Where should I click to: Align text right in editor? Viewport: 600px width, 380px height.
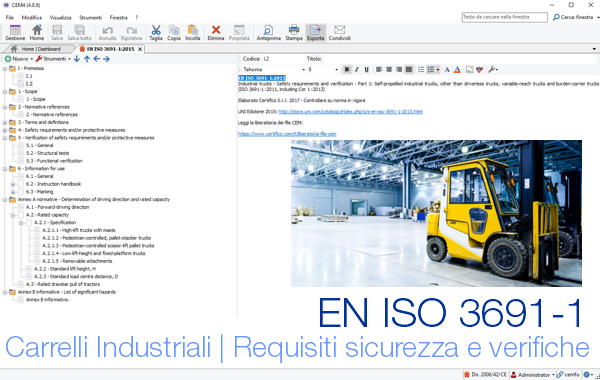click(x=399, y=70)
